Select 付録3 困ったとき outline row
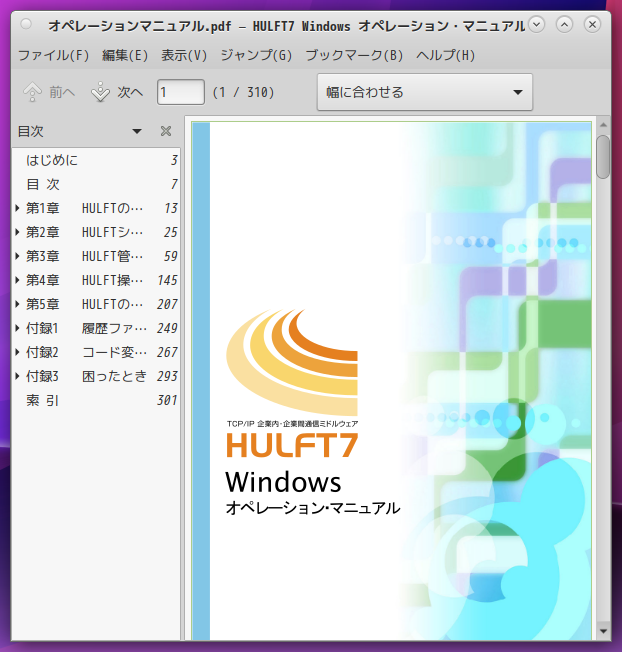The height and width of the screenshot is (652, 622). point(96,376)
